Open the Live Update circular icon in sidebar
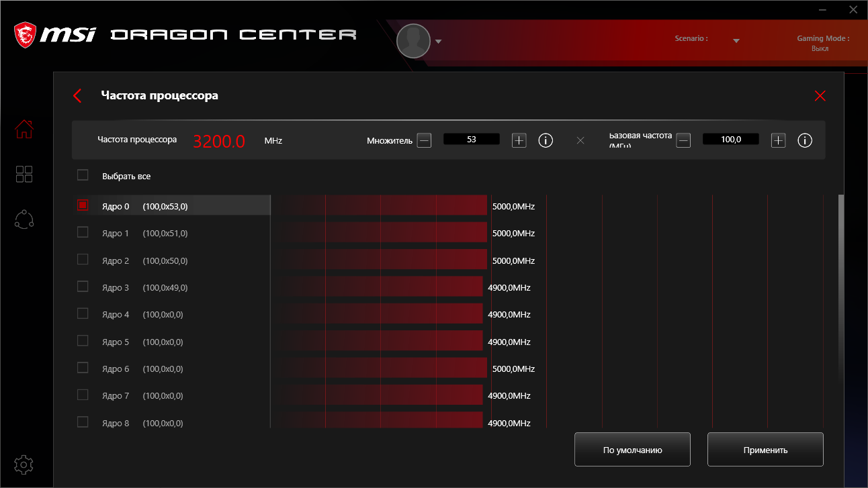Viewport: 868px width, 488px height. pyautogui.click(x=24, y=219)
